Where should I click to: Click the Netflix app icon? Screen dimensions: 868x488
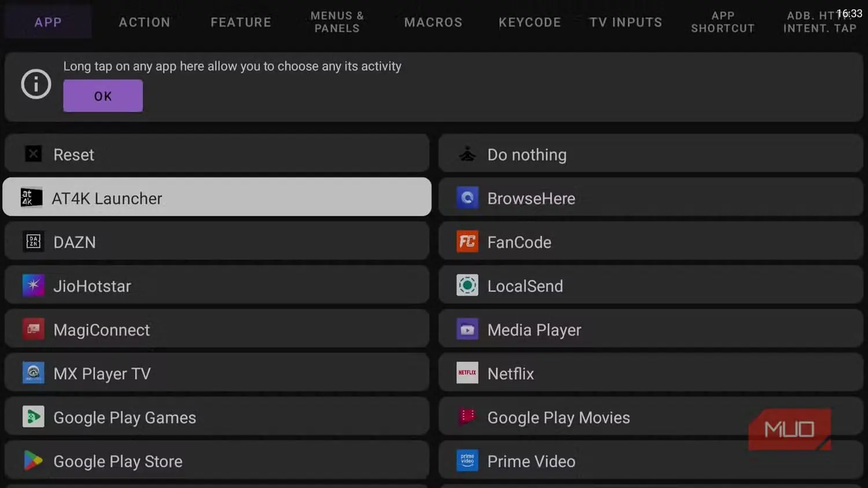tap(467, 373)
